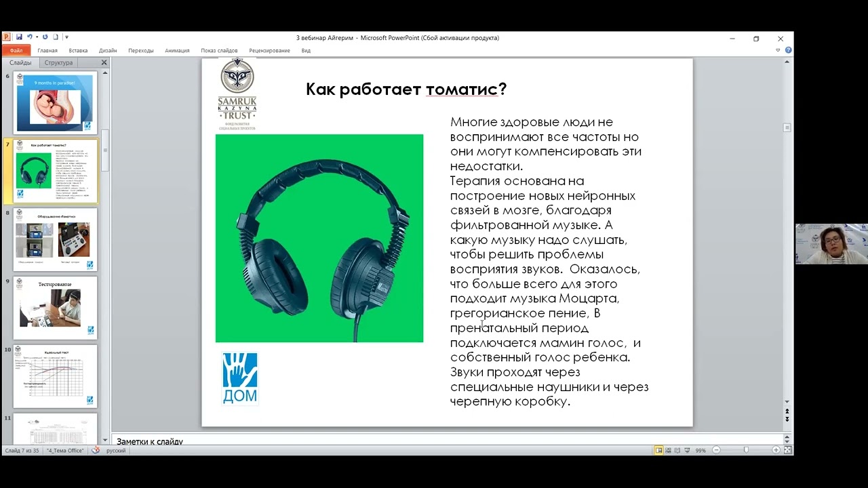Viewport: 868px width, 488px height.
Task: Open the Анимация ribbon tab
Action: (177, 51)
